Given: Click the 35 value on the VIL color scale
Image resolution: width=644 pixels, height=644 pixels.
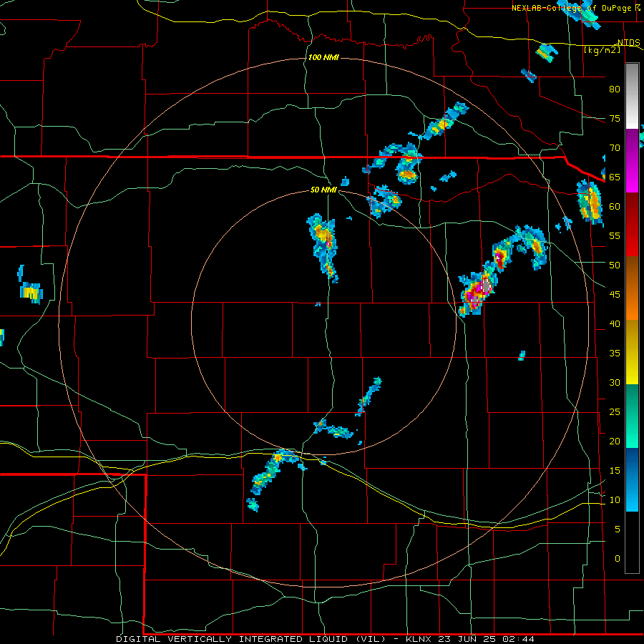Looking at the screenshot, I should point(615,353).
